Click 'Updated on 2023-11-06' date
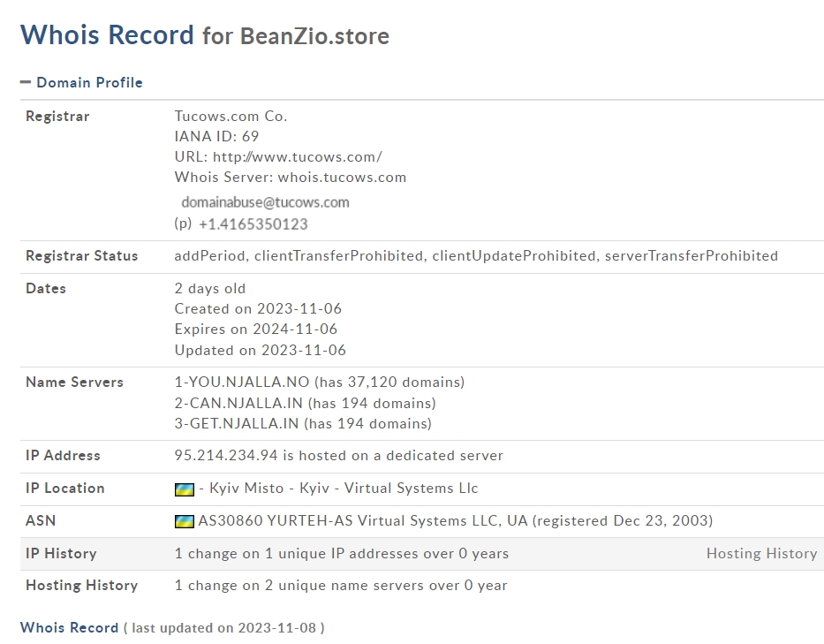Image resolution: width=824 pixels, height=644 pixels. click(261, 350)
